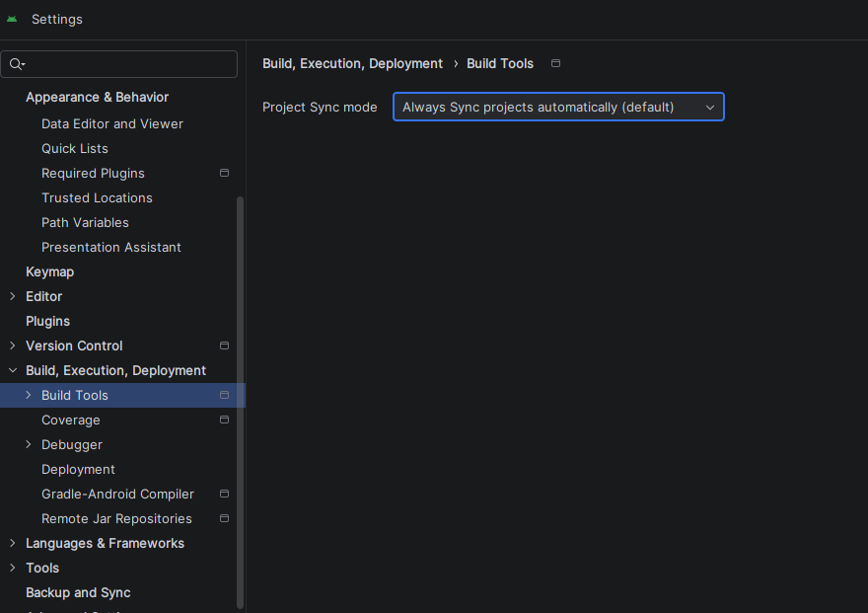The image size is (868, 613).
Task: Open Required Plugins settings
Action: point(93,174)
